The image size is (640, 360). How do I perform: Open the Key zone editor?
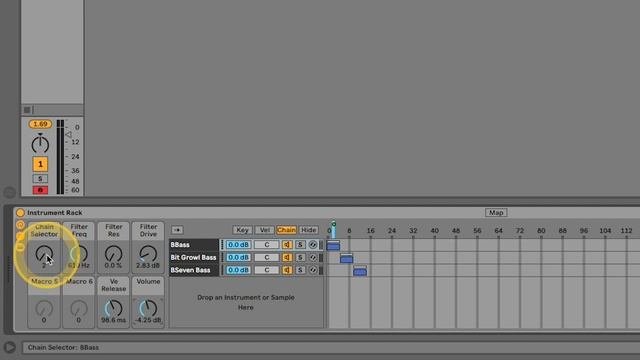tap(242, 230)
